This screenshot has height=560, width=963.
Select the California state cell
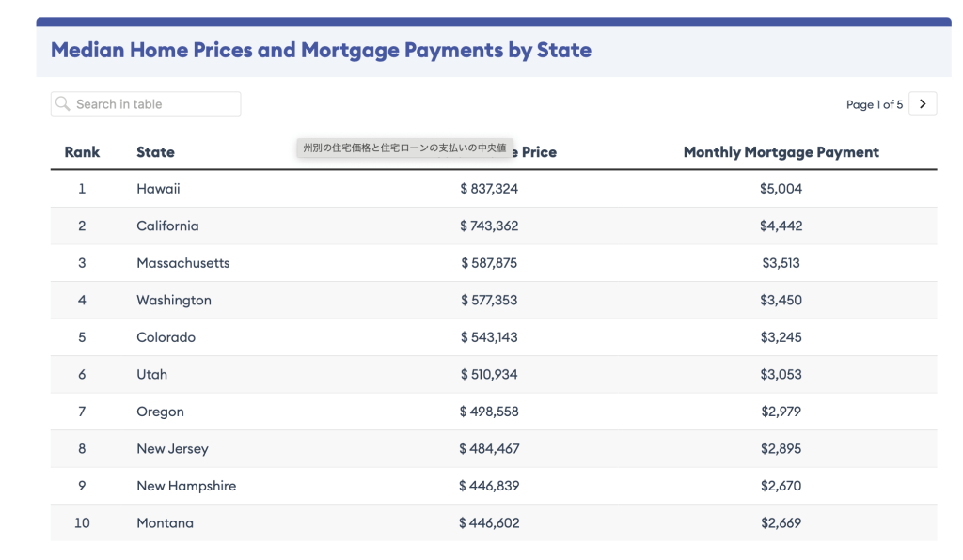click(167, 226)
